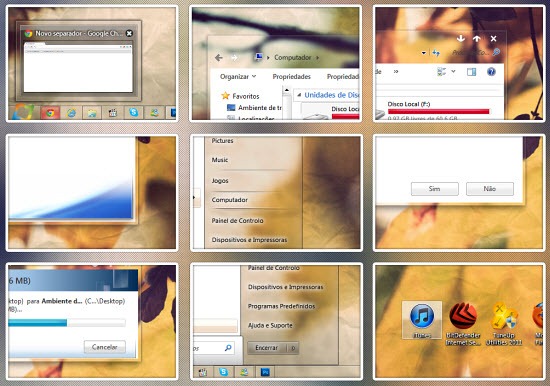The height and width of the screenshot is (386, 550).
Task: Open shutdown options arrow next to Encerrar
Action: [293, 348]
